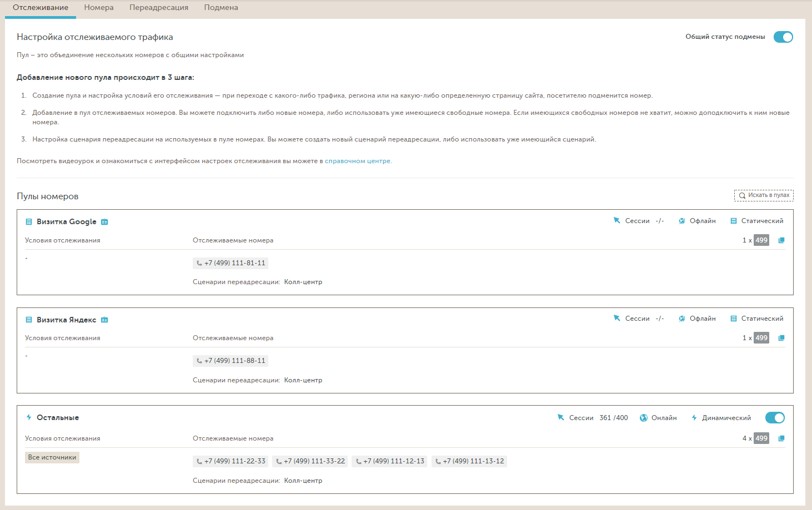The image size is (812, 510).
Task: Click the search magnifier icon in pools
Action: pos(742,195)
